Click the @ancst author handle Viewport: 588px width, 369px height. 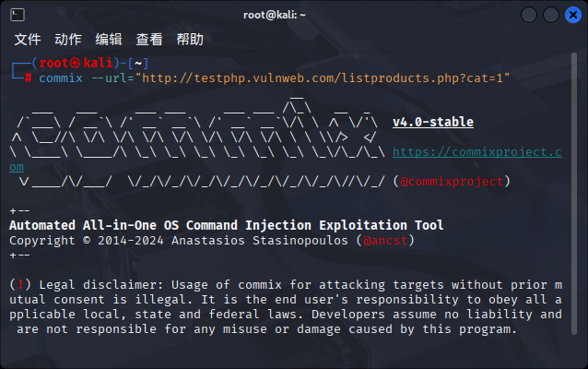click(x=385, y=240)
